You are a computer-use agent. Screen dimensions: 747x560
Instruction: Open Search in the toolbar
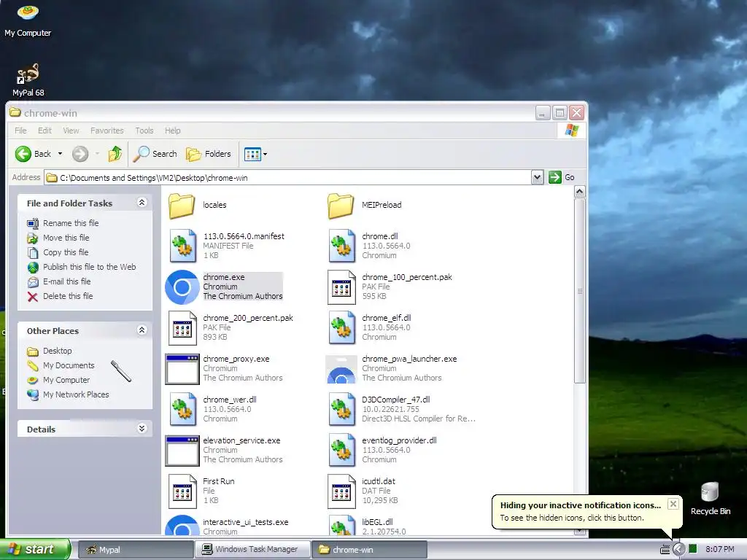tap(155, 154)
